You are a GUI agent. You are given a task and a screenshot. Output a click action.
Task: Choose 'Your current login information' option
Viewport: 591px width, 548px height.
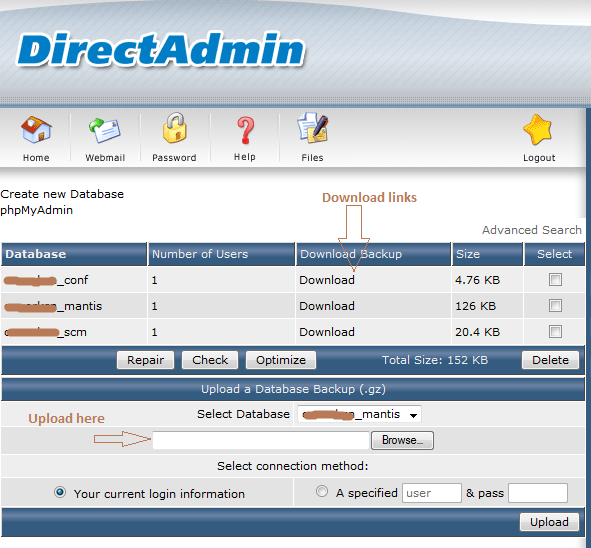point(60,492)
